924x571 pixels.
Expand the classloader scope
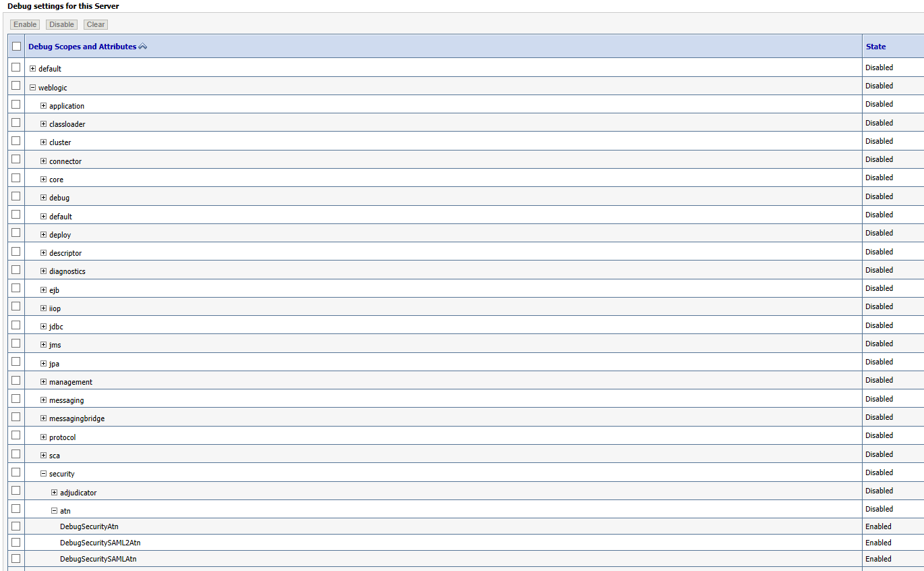[43, 124]
